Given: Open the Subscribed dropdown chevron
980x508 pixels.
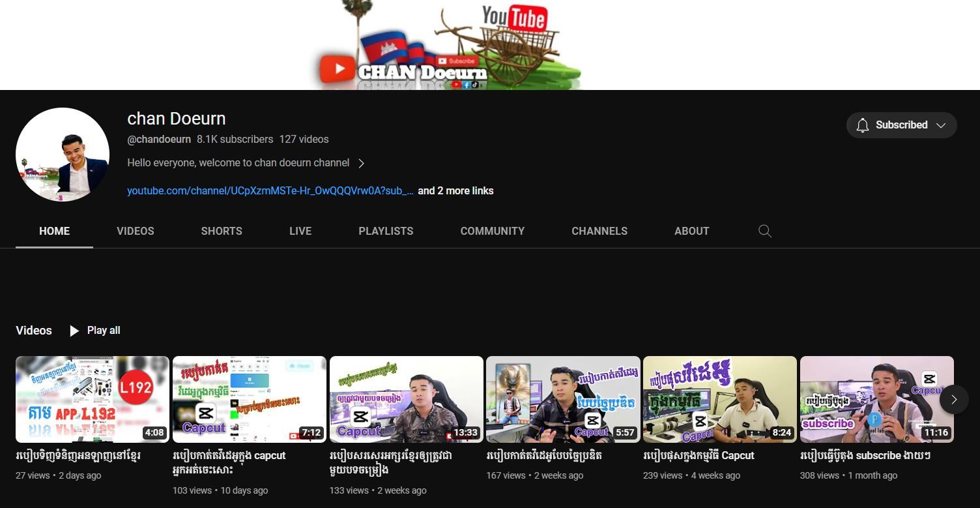Looking at the screenshot, I should click(x=941, y=125).
